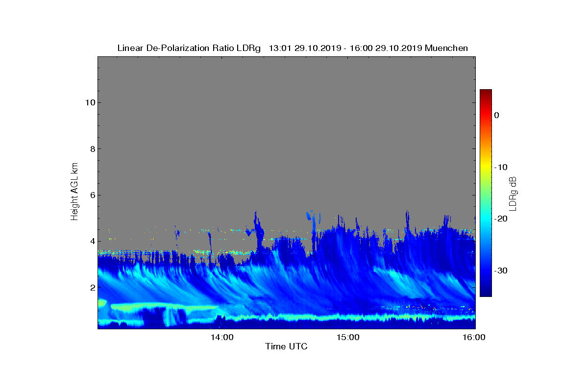Click the 'Time UTC' axis label

(286, 346)
